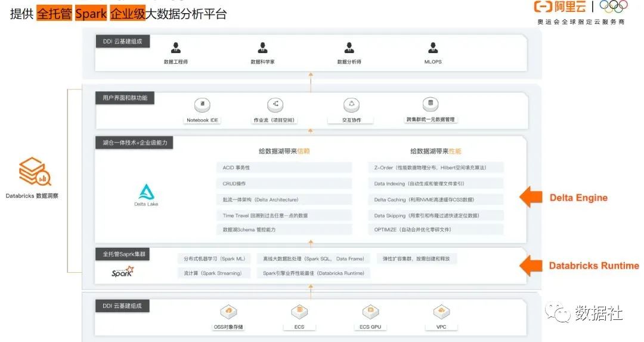Select the Databricks 数据洞察 stacked-layers icon
644x342 pixels.
point(34,172)
